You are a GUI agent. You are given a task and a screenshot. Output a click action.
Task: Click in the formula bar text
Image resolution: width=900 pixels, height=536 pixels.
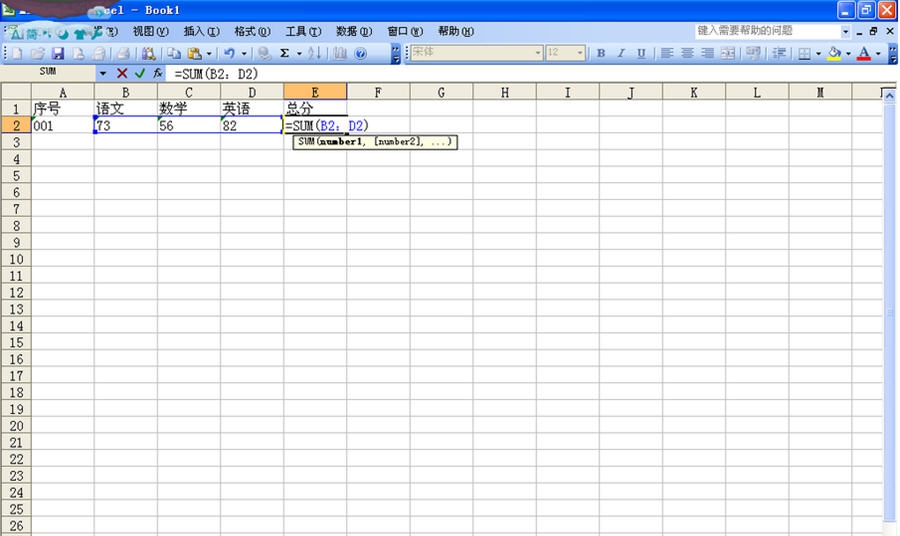point(216,73)
